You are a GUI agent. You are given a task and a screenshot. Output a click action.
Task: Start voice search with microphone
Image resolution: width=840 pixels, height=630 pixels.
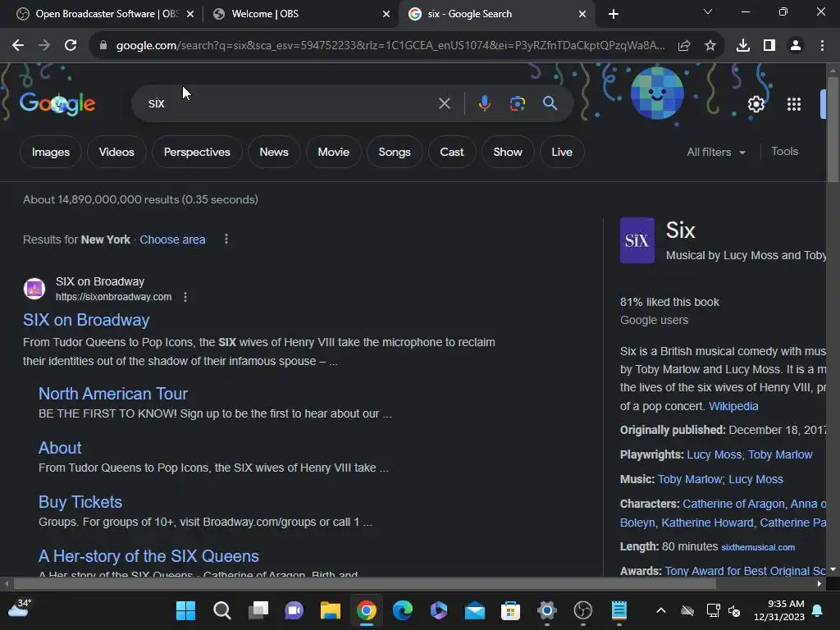point(484,103)
